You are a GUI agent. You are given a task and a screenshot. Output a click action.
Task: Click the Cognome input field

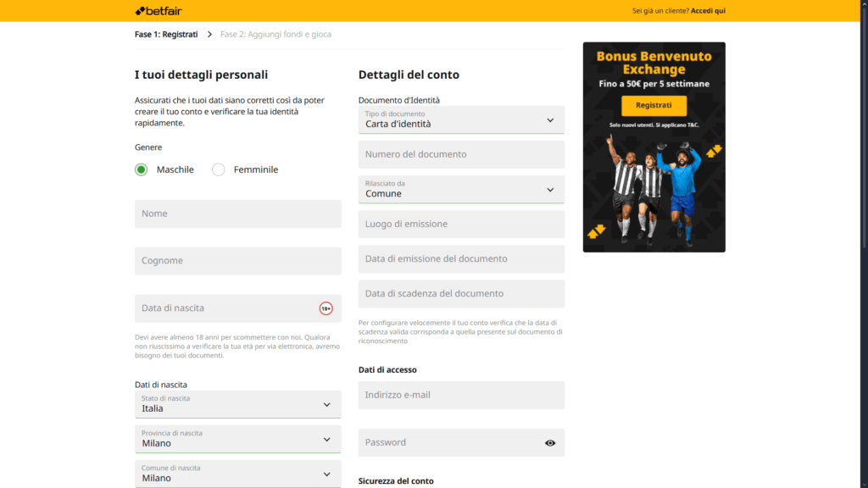(x=237, y=260)
